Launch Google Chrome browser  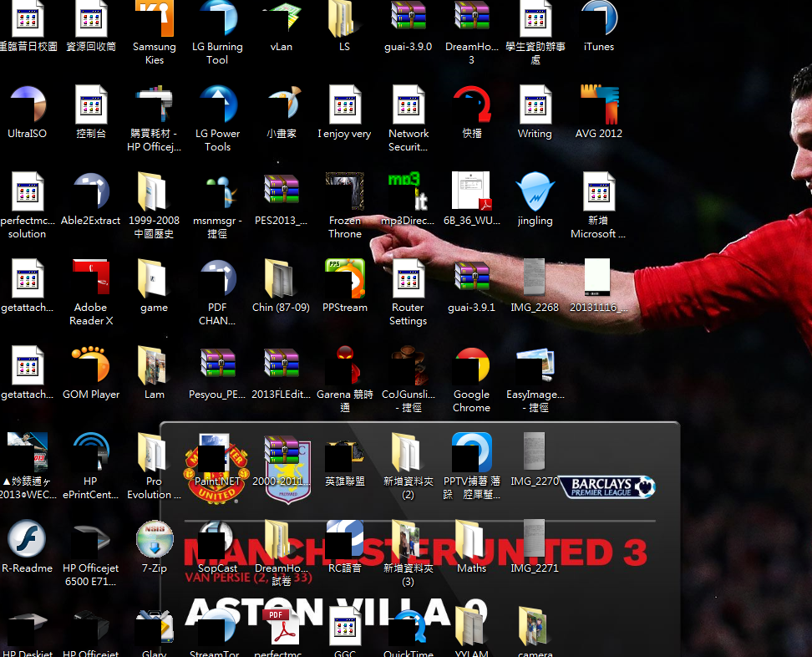click(x=471, y=366)
